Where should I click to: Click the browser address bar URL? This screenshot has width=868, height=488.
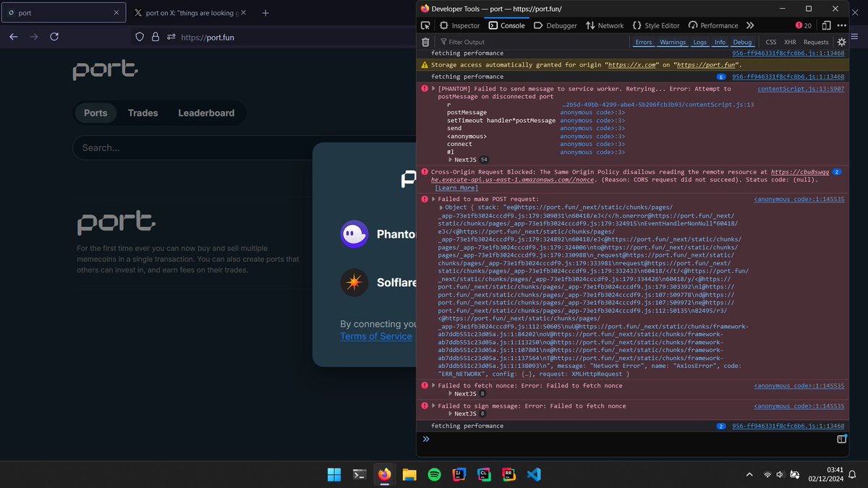(207, 38)
